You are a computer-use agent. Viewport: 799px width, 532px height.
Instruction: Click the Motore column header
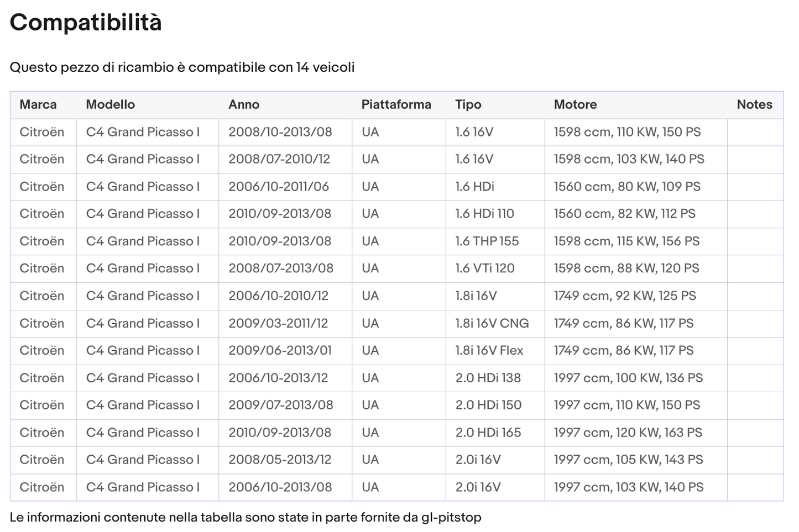[x=575, y=104]
